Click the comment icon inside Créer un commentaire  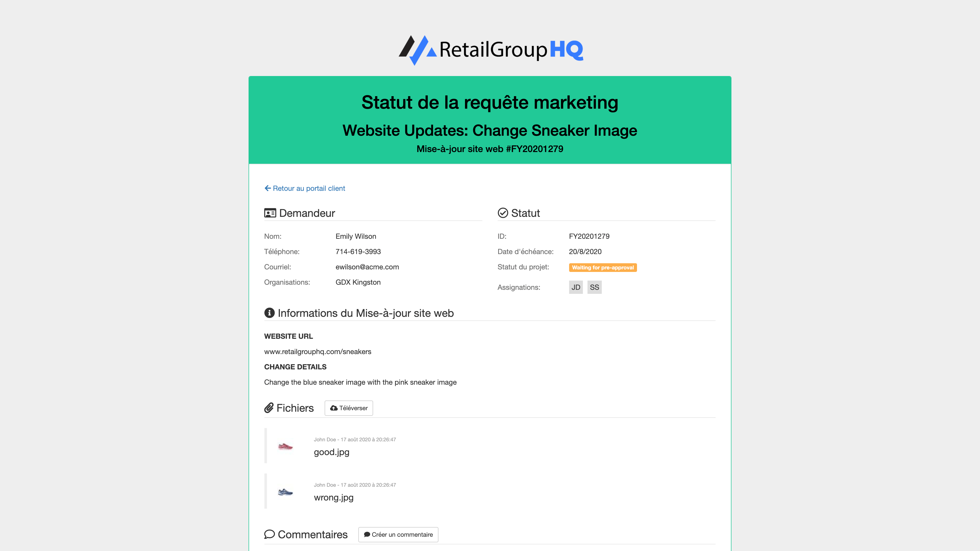click(x=367, y=534)
